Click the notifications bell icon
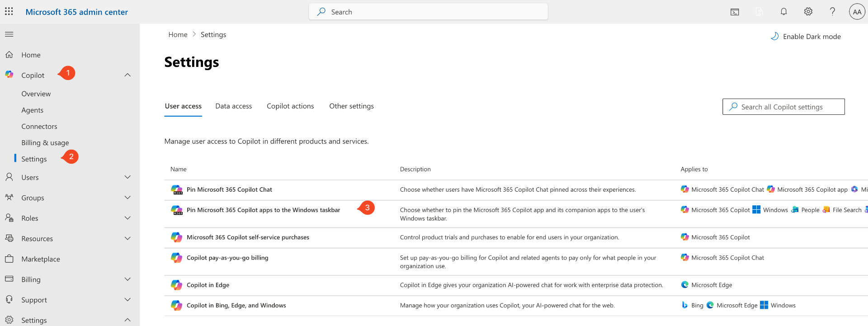The width and height of the screenshot is (868, 326). (784, 12)
